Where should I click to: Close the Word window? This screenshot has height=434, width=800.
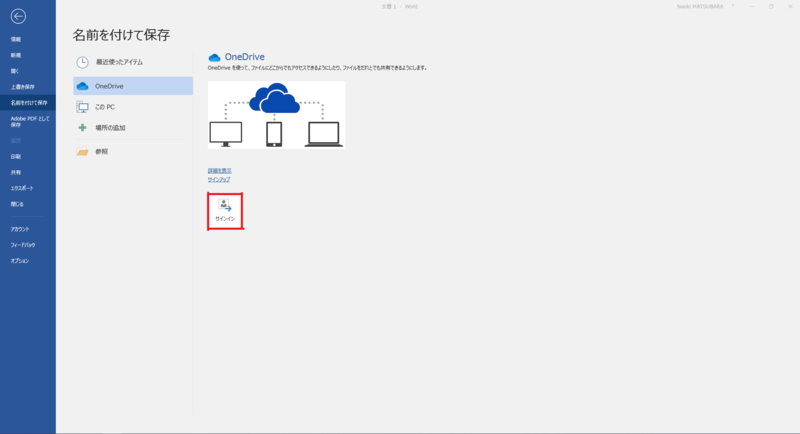coord(790,7)
